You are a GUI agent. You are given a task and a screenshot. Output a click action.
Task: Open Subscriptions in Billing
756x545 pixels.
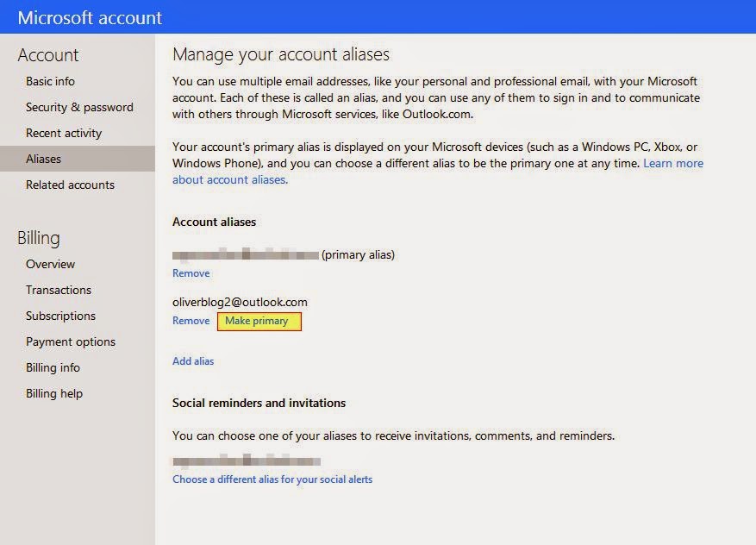click(x=60, y=316)
